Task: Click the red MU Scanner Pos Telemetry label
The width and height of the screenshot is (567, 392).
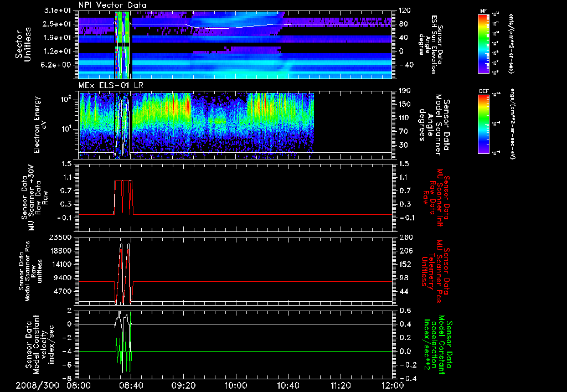Action: pos(436,271)
